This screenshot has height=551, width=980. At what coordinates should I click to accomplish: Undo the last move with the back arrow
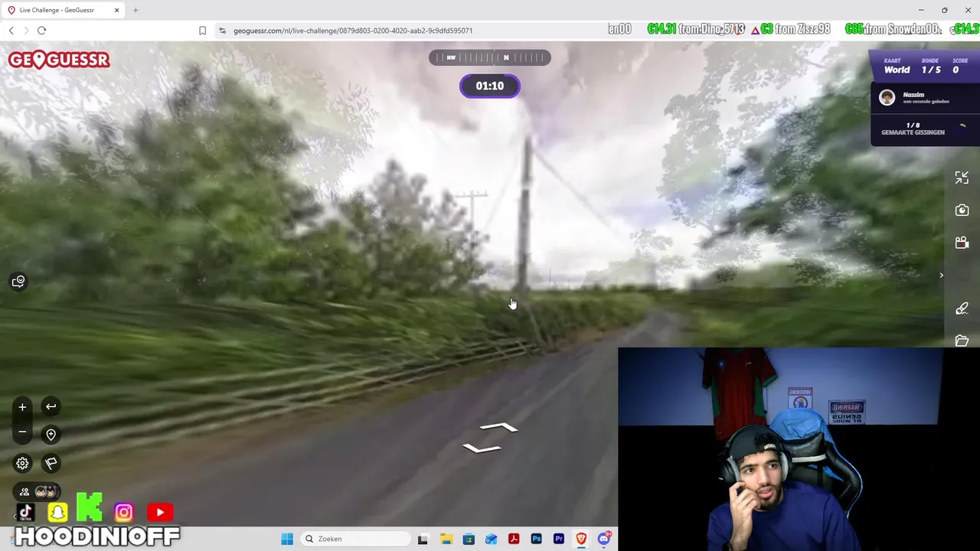click(51, 406)
